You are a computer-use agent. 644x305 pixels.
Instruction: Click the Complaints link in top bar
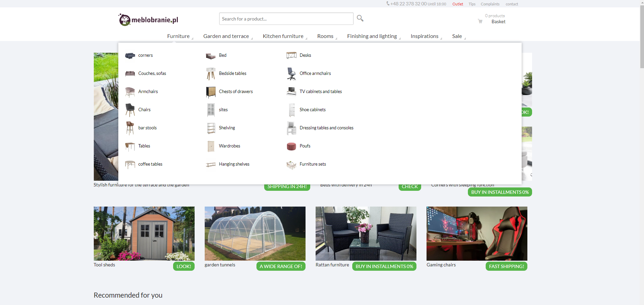coord(490,4)
